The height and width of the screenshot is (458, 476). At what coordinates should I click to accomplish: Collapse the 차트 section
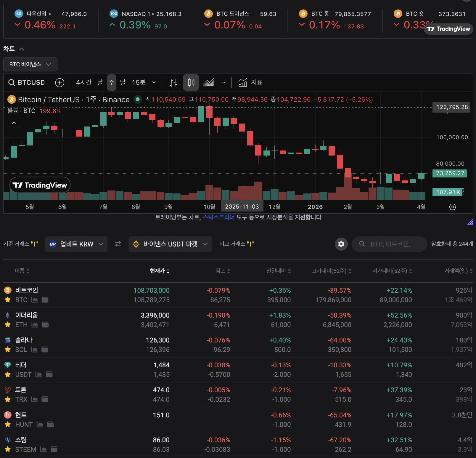click(x=21, y=49)
